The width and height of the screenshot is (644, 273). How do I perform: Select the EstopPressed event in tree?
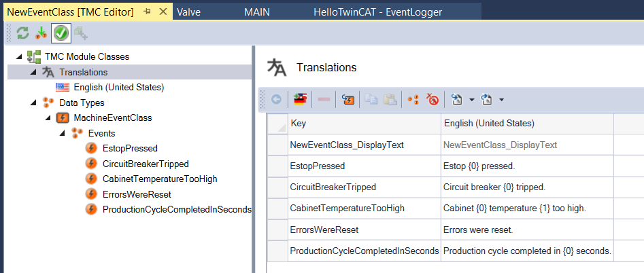point(130,148)
